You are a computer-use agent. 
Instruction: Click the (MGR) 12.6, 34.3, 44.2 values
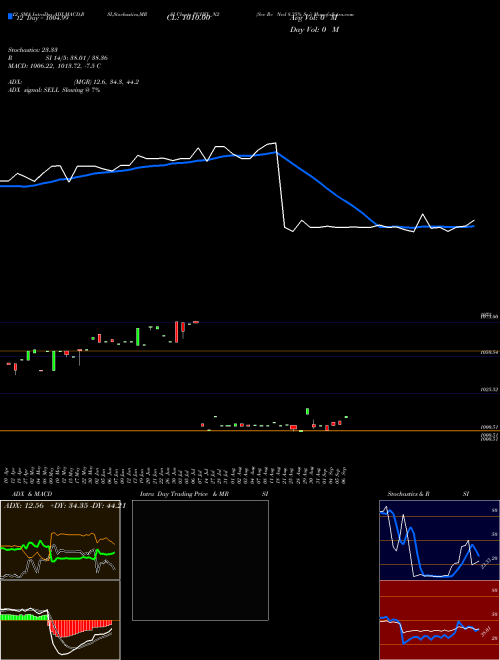pos(106,82)
